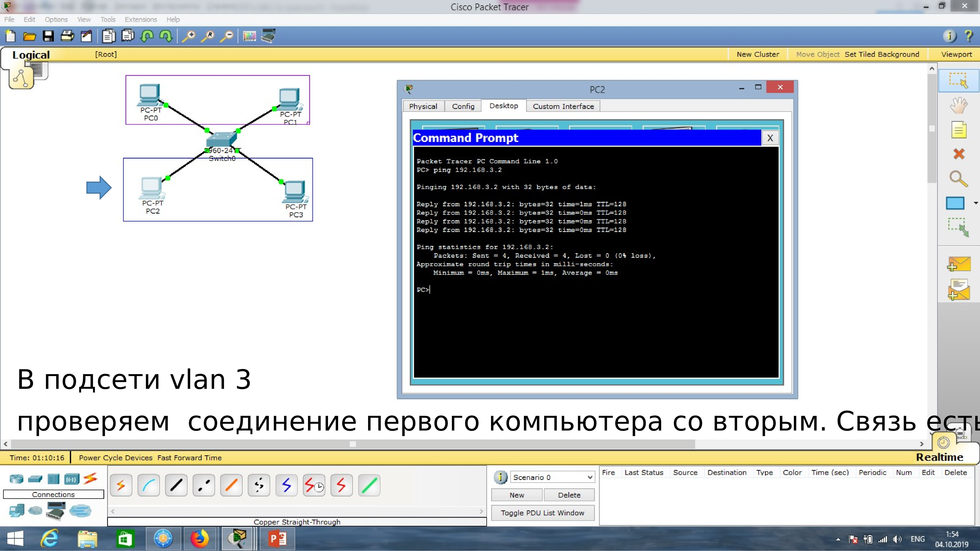This screenshot has height=551, width=980.
Task: Click the horizontal workspace scrollbar
Action: [x=353, y=444]
